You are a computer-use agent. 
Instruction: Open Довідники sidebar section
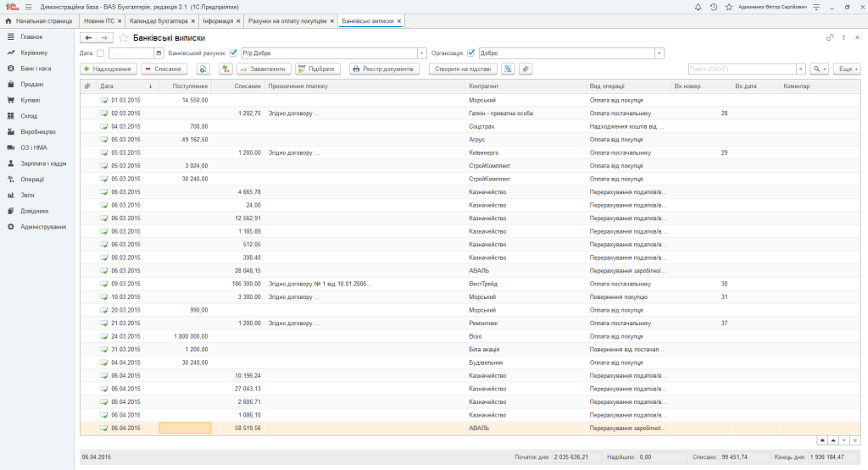[x=34, y=211]
